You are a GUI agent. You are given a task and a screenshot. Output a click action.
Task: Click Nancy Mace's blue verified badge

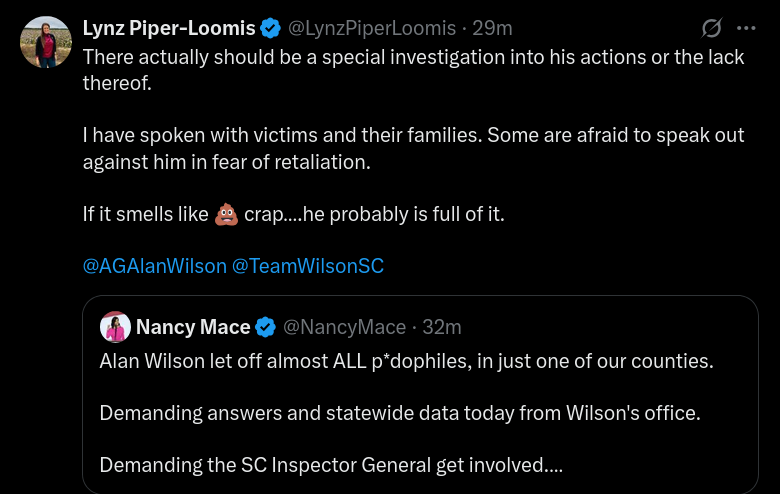click(x=266, y=327)
